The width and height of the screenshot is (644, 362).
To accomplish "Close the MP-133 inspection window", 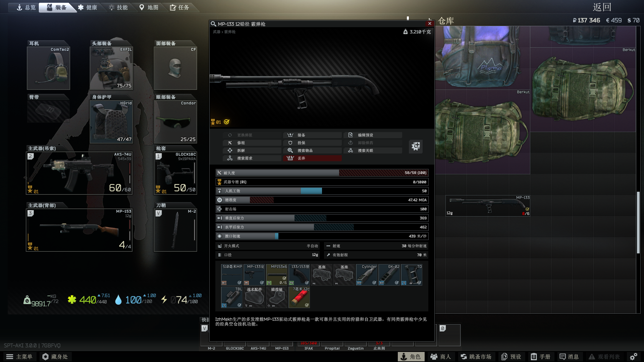I will pos(430,23).
